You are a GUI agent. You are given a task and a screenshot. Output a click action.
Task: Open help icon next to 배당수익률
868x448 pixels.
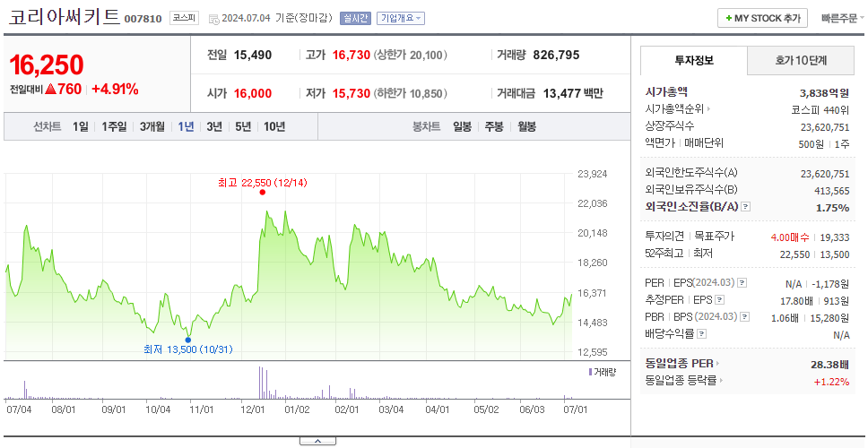tap(701, 334)
